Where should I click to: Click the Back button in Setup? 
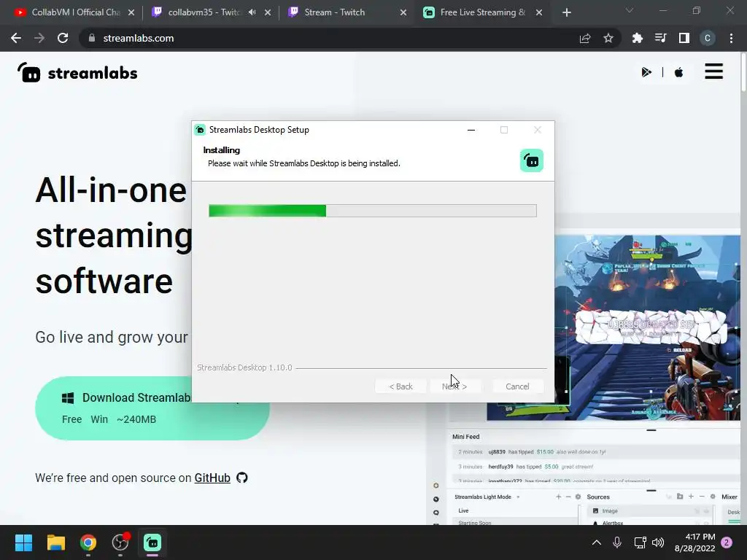pyautogui.click(x=400, y=386)
